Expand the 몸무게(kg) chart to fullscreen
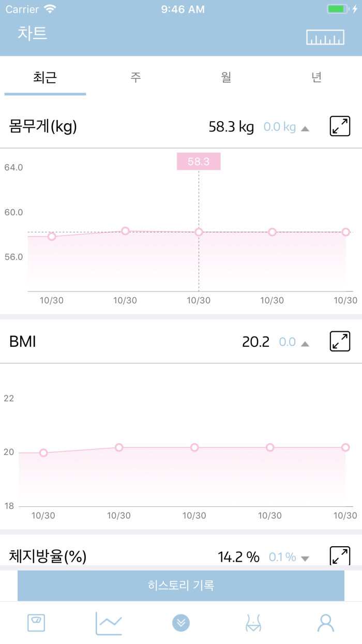362x644 pixels. (340, 127)
